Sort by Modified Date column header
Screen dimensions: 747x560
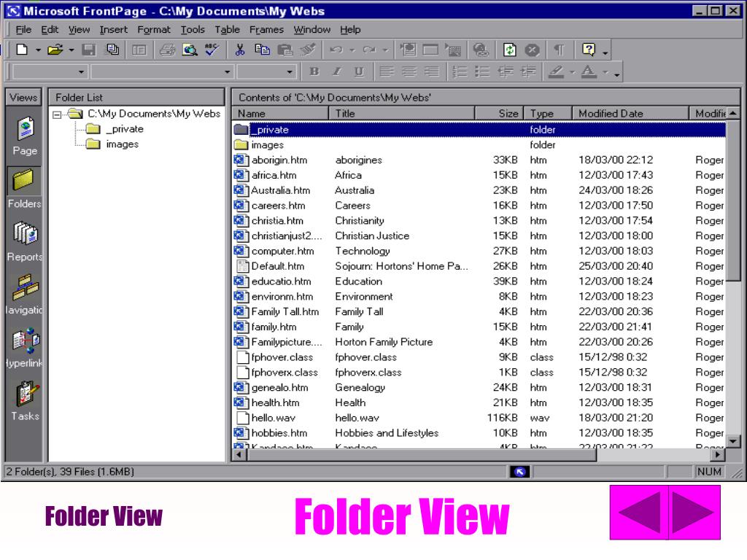[x=630, y=113]
